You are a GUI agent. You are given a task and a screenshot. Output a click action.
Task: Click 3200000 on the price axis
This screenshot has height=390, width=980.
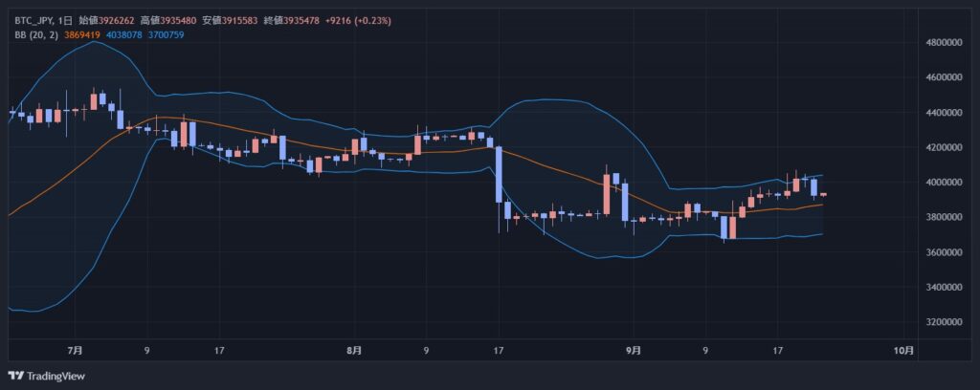click(947, 322)
